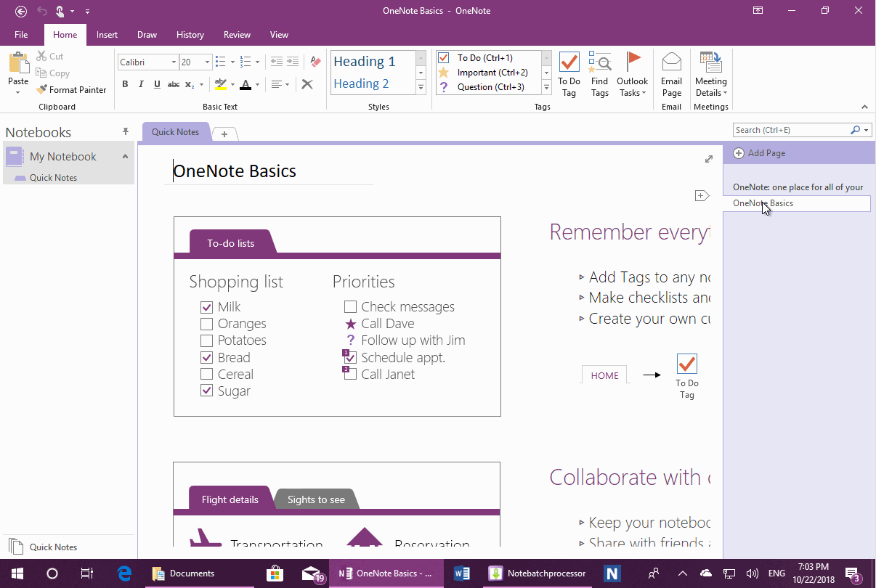Switch to the Draw ribbon tab
Viewport: 876px width, 588px height.
tap(147, 34)
